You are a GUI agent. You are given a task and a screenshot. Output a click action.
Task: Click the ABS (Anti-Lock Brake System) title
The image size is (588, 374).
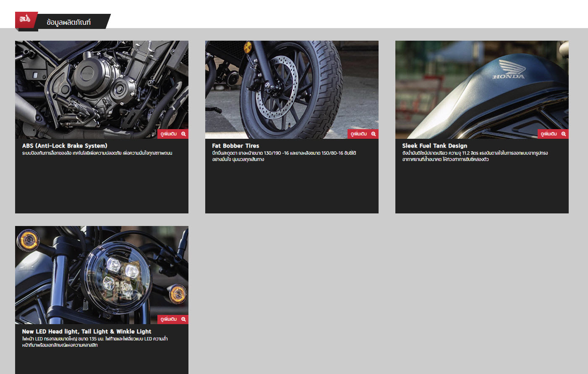pos(65,146)
